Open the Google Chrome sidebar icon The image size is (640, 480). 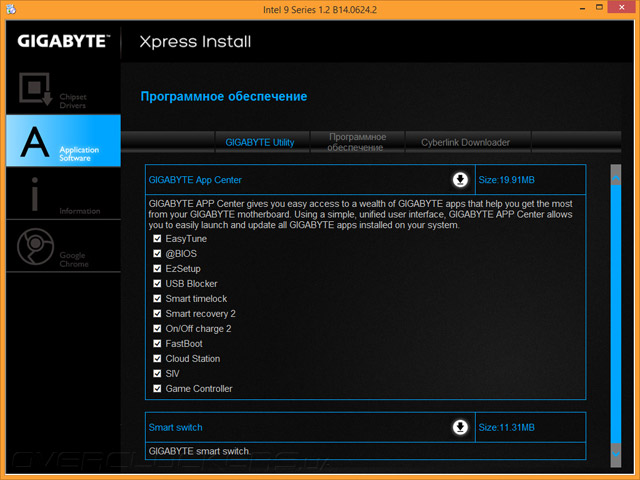tap(36, 247)
